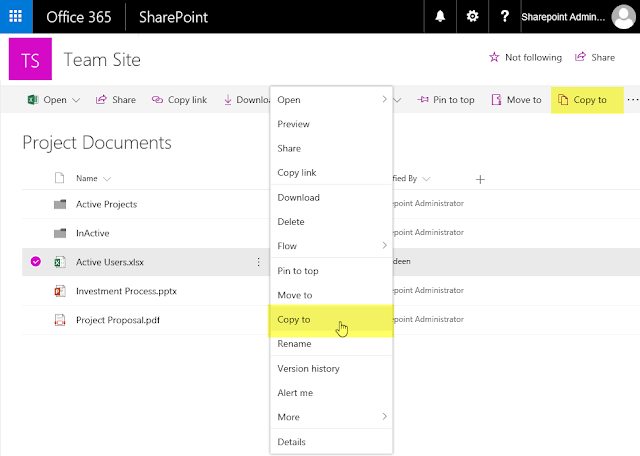640x456 pixels.
Task: Select Move to in the context menu
Action: click(x=331, y=295)
